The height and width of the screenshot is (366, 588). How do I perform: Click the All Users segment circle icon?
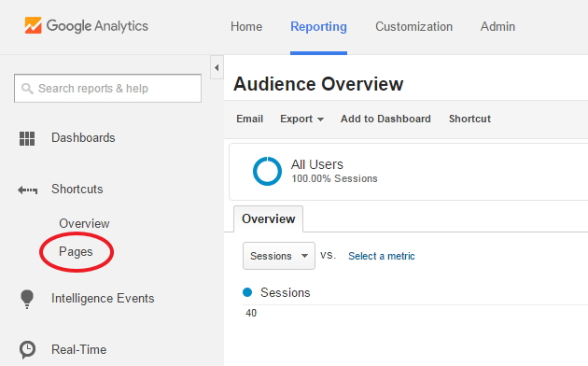(x=267, y=171)
